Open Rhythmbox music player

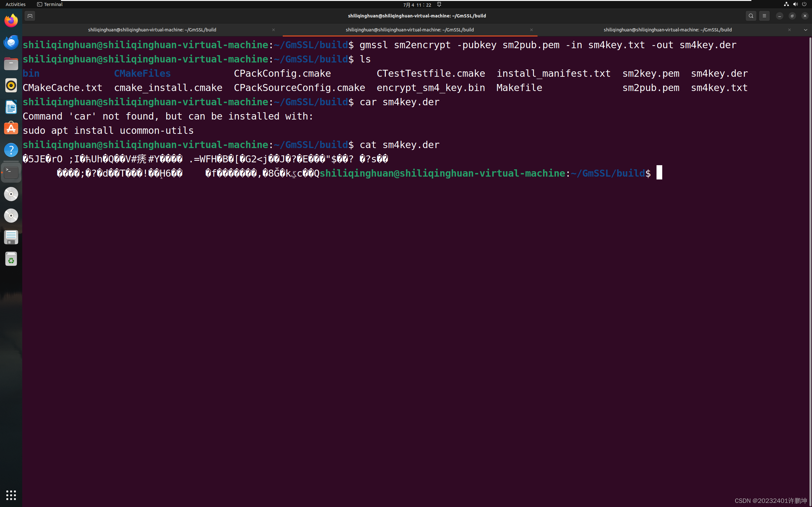(x=11, y=86)
